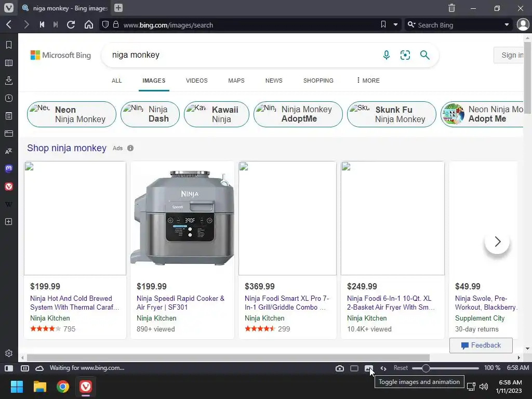Go back to previous page
The image size is (532, 399).
click(x=9, y=24)
